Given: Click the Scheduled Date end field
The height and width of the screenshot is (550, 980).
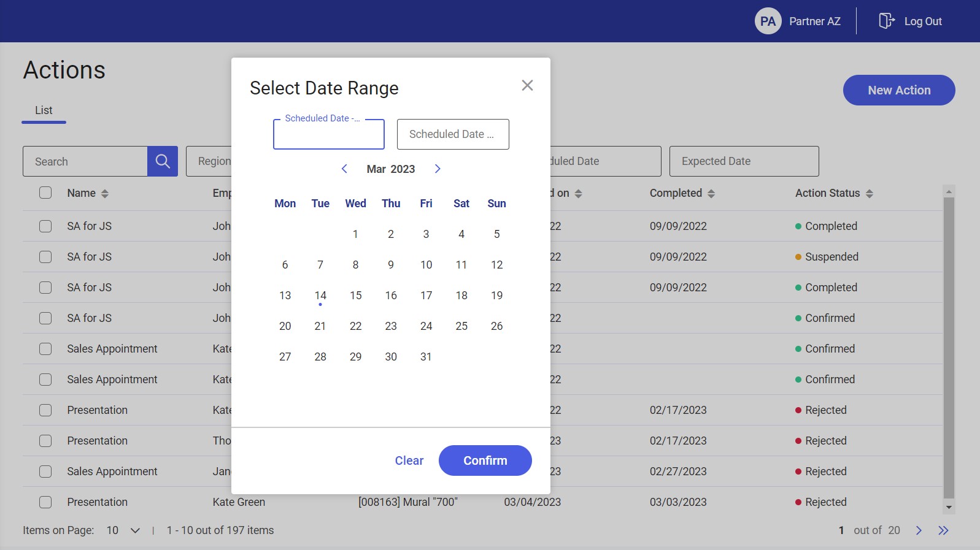Looking at the screenshot, I should click(x=453, y=134).
